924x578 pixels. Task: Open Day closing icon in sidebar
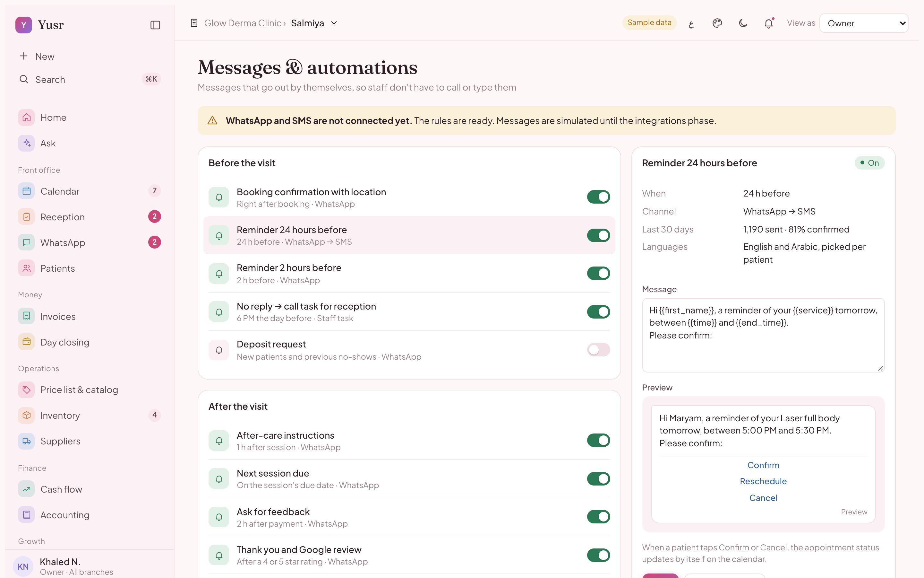coord(26,342)
